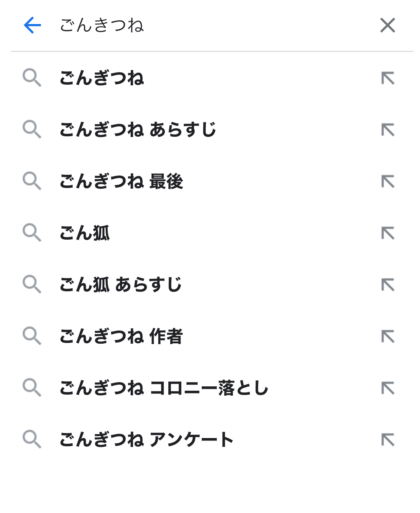Tap fill-in arrow beside ごんぎつね 最後

click(388, 181)
